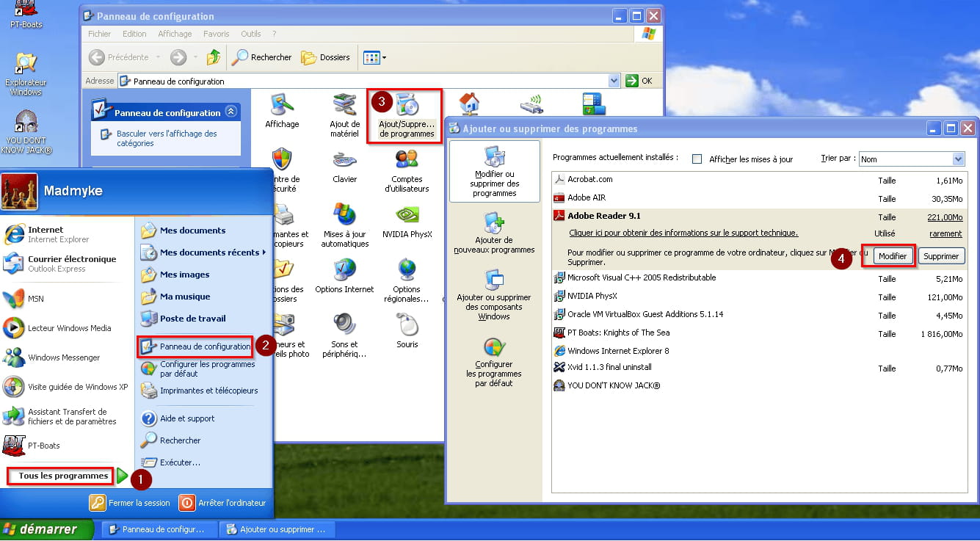
Task: Open the Ajout de matériel icon
Action: click(x=344, y=116)
